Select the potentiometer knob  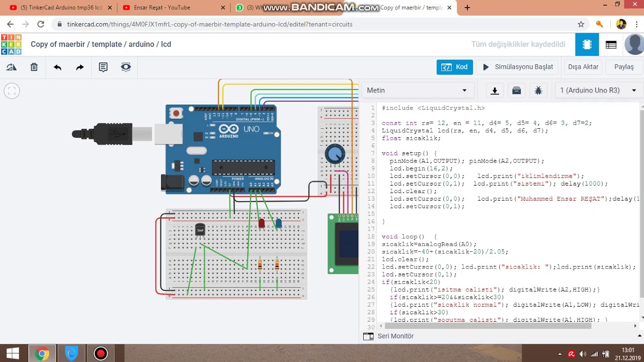click(335, 154)
